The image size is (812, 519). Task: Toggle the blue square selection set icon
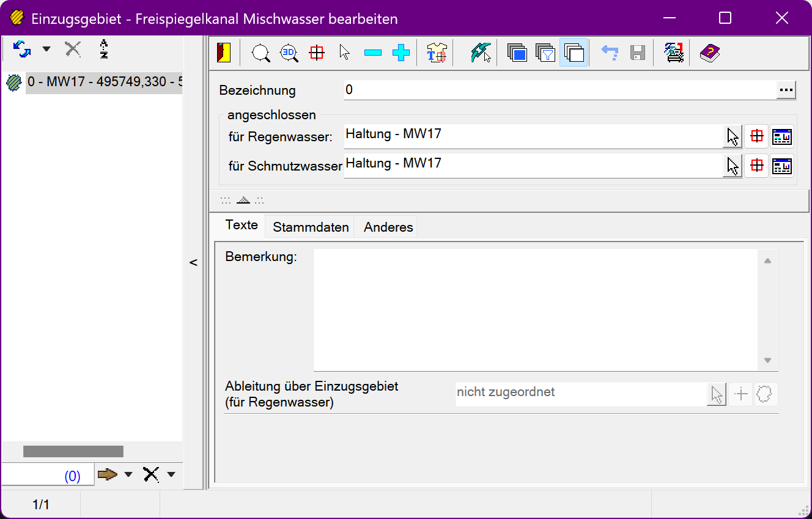517,53
